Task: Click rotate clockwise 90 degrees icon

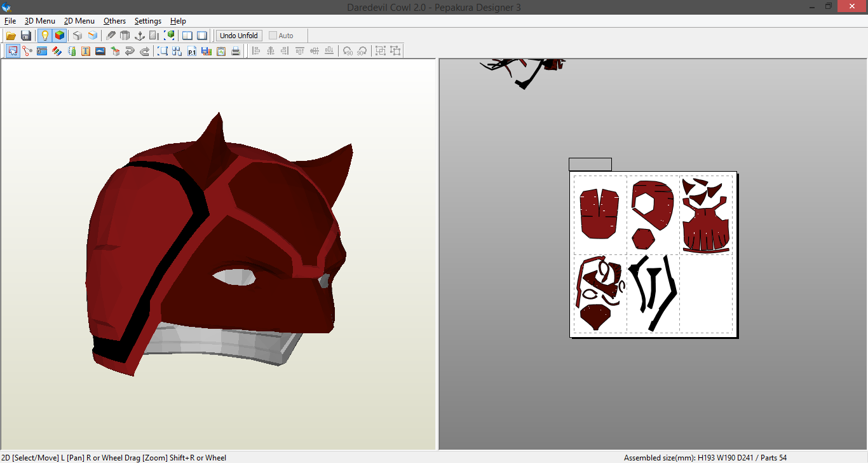Action: coord(362,51)
